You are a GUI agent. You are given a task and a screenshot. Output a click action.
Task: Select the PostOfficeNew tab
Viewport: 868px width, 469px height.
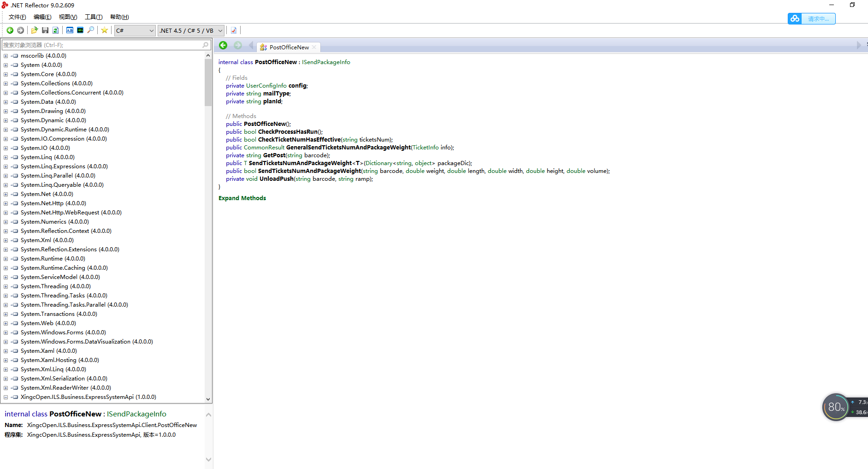pos(289,47)
